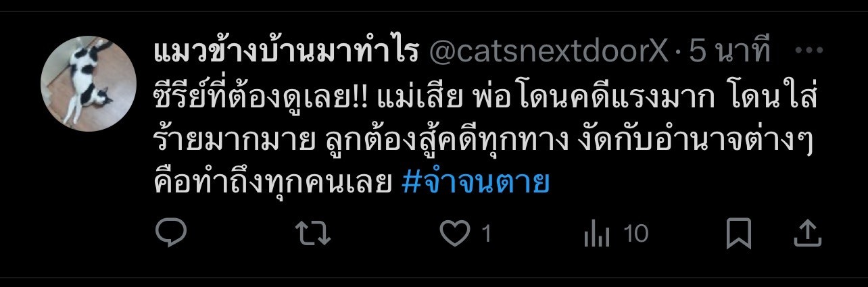Open the three-dot more options menu
The width and height of the screenshot is (868, 287).
pos(809,51)
